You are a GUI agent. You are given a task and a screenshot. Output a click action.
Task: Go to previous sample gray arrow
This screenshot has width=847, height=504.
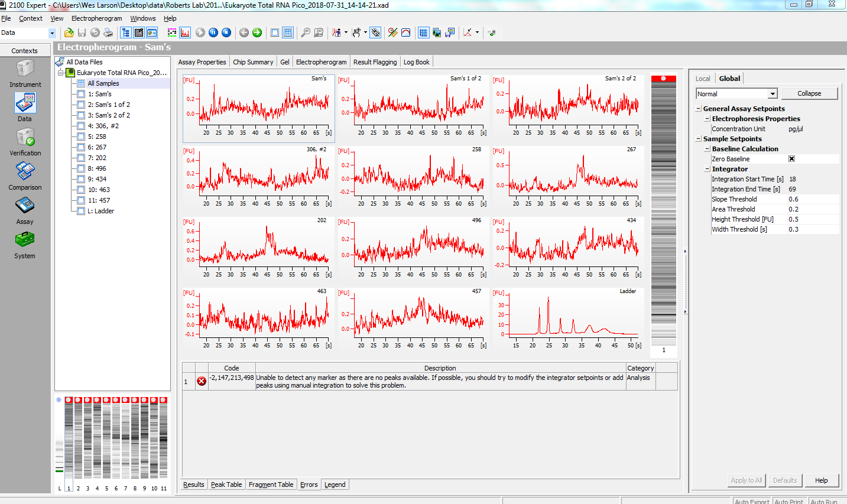pos(244,32)
